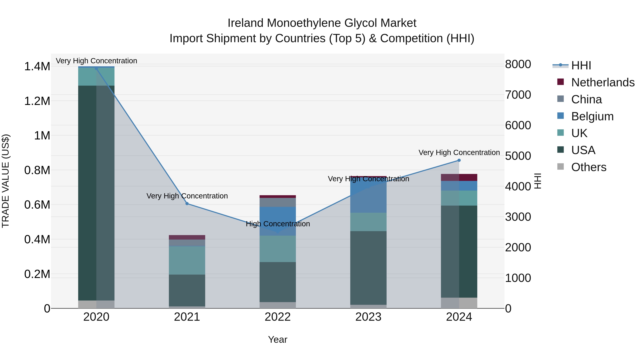The height and width of the screenshot is (362, 644).
Task: Click the UK segment in 2021 bar
Action: 187,260
